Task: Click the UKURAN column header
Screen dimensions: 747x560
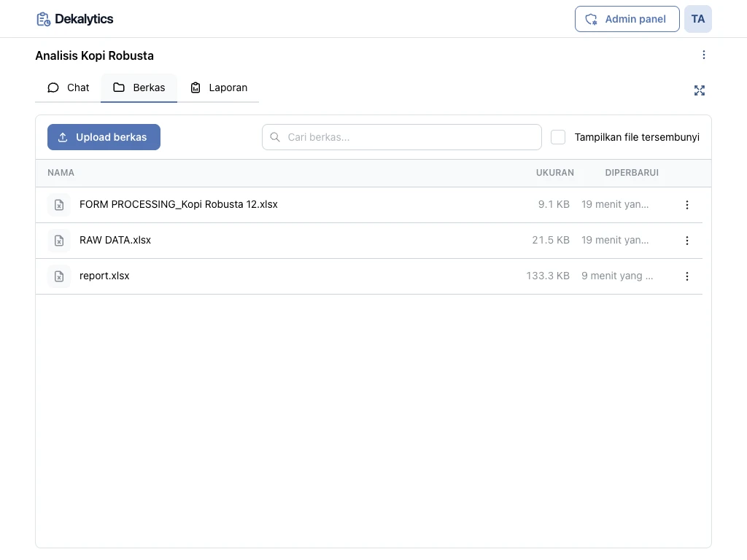Action: pyautogui.click(x=555, y=173)
